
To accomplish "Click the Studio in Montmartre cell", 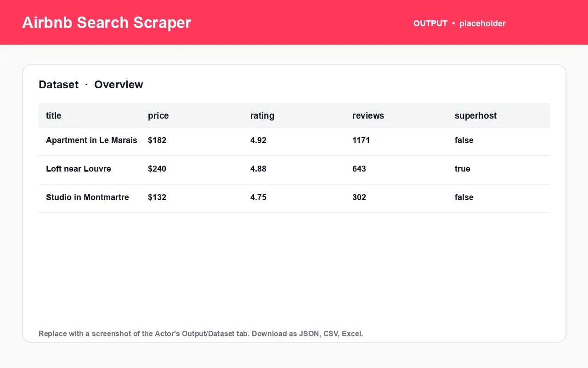I will tap(87, 197).
